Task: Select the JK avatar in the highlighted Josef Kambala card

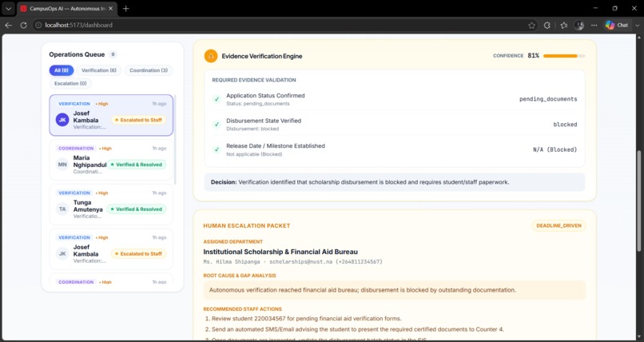Action: pyautogui.click(x=62, y=120)
